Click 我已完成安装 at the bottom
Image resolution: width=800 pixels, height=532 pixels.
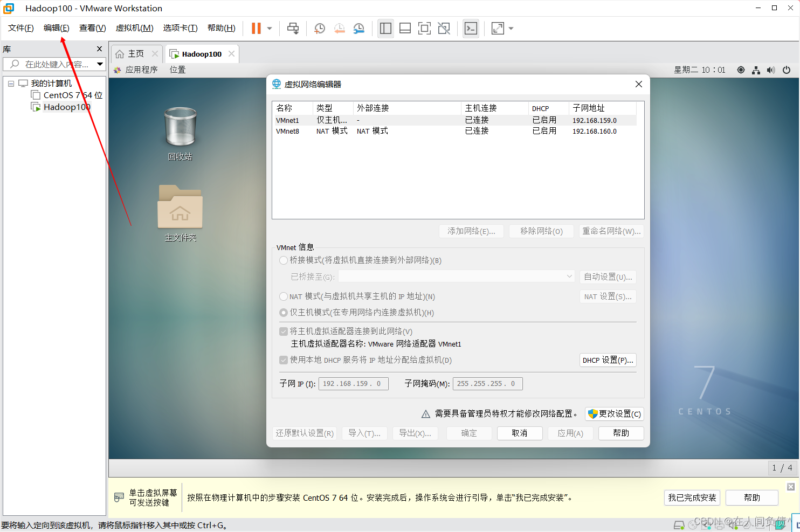[x=692, y=498]
